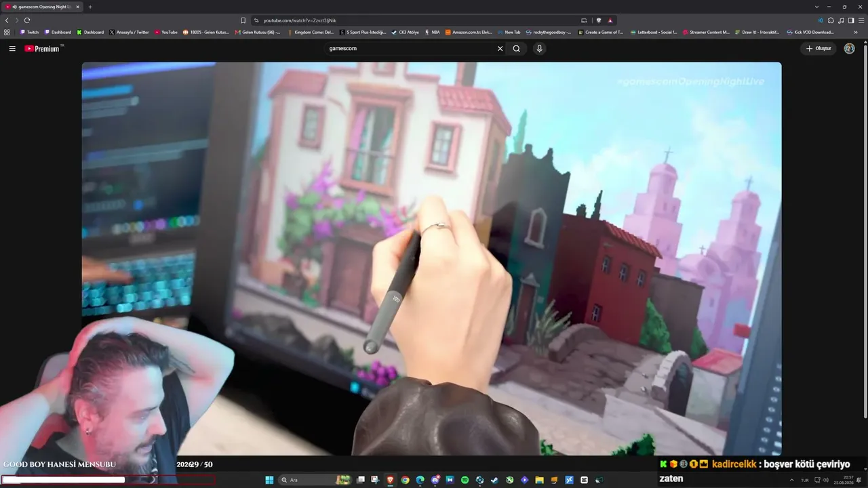
Task: Toggle the browser sidebar panel
Action: point(851,20)
